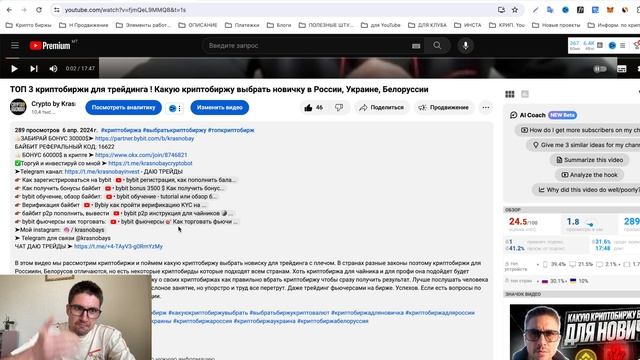This screenshot has width=640, height=360.
Task: Open the Google Translate extension icon
Action: 550,10
